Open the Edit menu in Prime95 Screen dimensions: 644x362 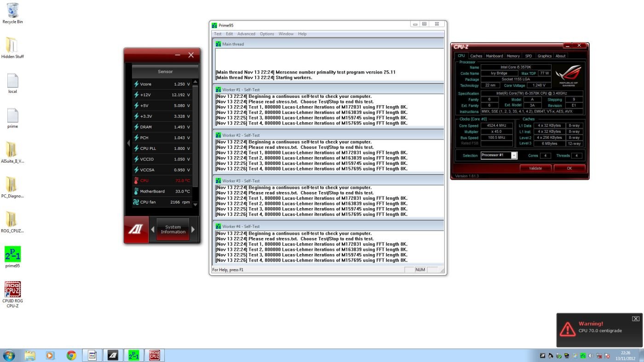[x=229, y=34]
